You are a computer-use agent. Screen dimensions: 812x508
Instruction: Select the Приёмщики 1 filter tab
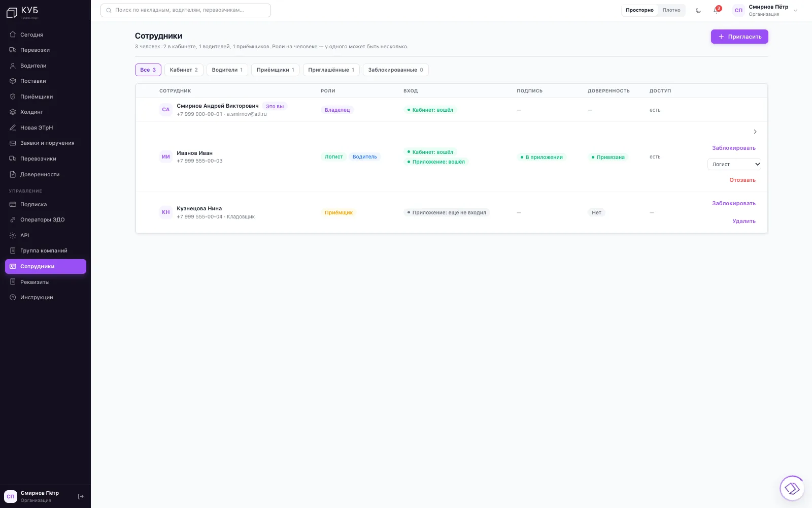click(275, 70)
